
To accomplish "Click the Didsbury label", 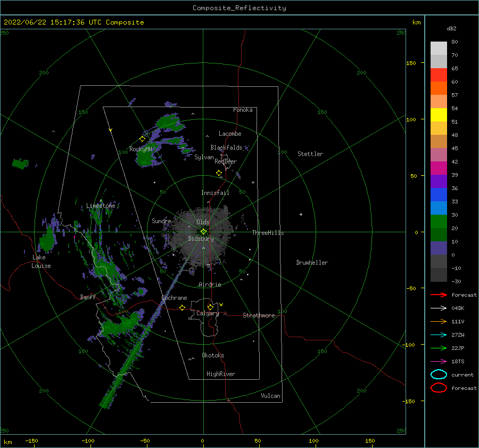I will [201, 239].
